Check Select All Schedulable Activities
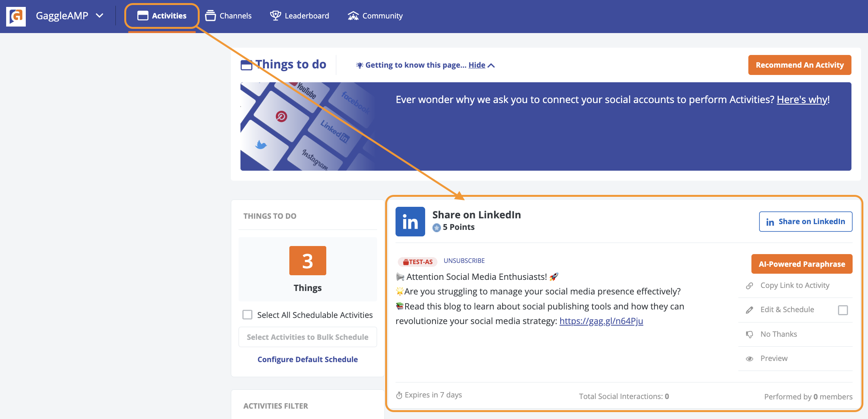This screenshot has width=868, height=419. (247, 315)
